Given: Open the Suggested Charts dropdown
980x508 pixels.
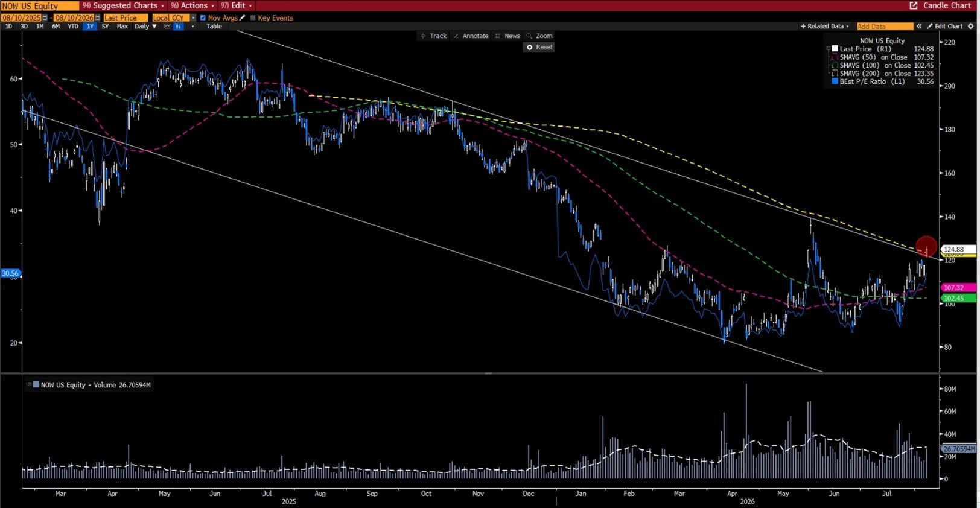Looking at the screenshot, I should tap(124, 5).
